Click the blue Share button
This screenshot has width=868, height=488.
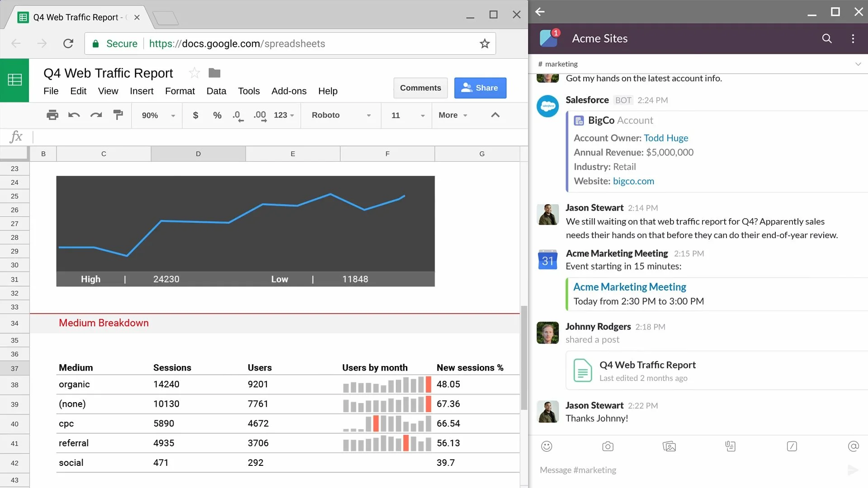[480, 88]
